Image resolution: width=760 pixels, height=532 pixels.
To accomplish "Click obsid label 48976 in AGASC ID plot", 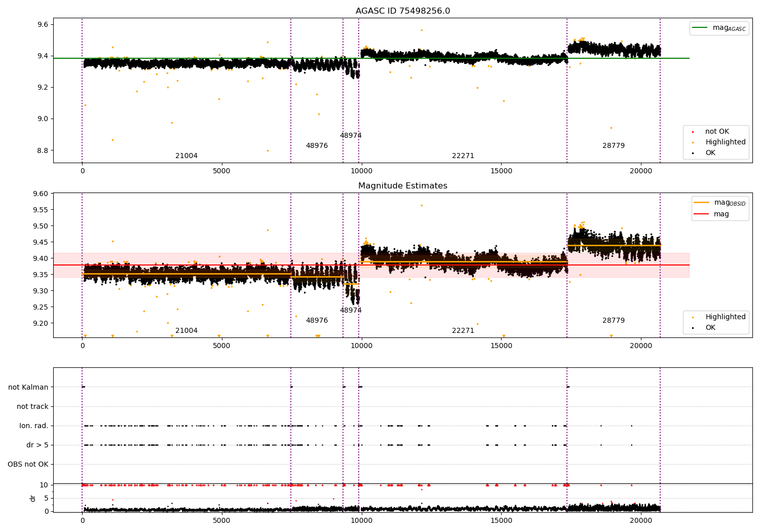I will pyautogui.click(x=317, y=146).
